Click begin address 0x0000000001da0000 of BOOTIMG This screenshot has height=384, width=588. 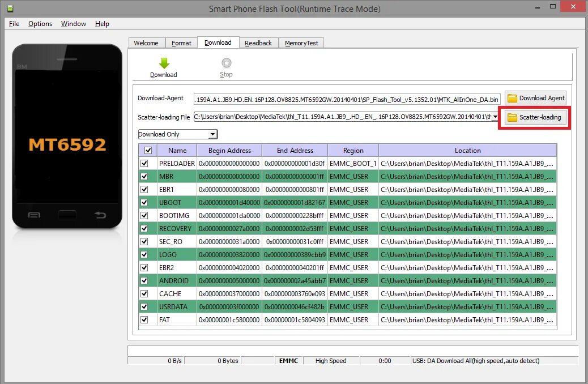tap(229, 216)
